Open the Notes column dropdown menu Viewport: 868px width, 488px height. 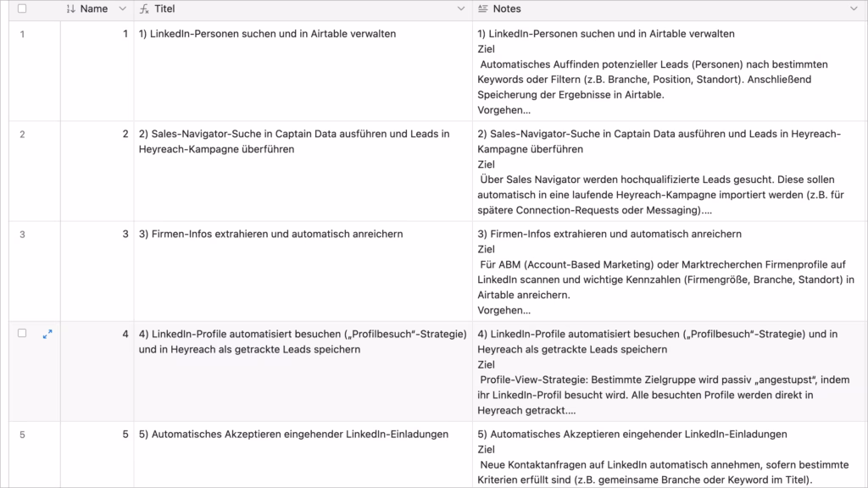pyautogui.click(x=854, y=8)
